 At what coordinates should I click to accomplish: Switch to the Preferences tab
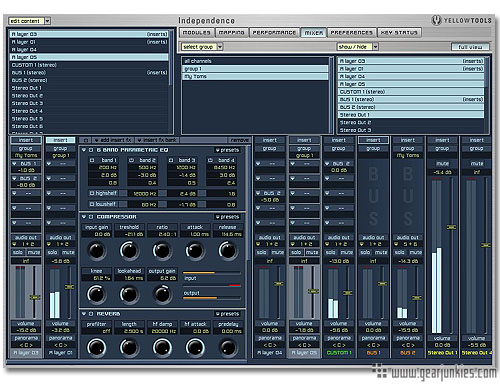(351, 33)
